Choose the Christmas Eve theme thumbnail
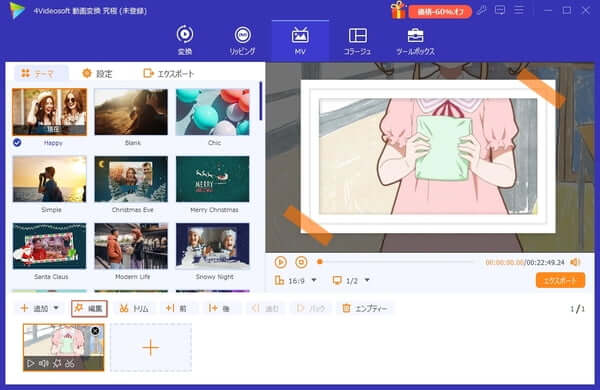This screenshot has width=600, height=390. [131, 179]
